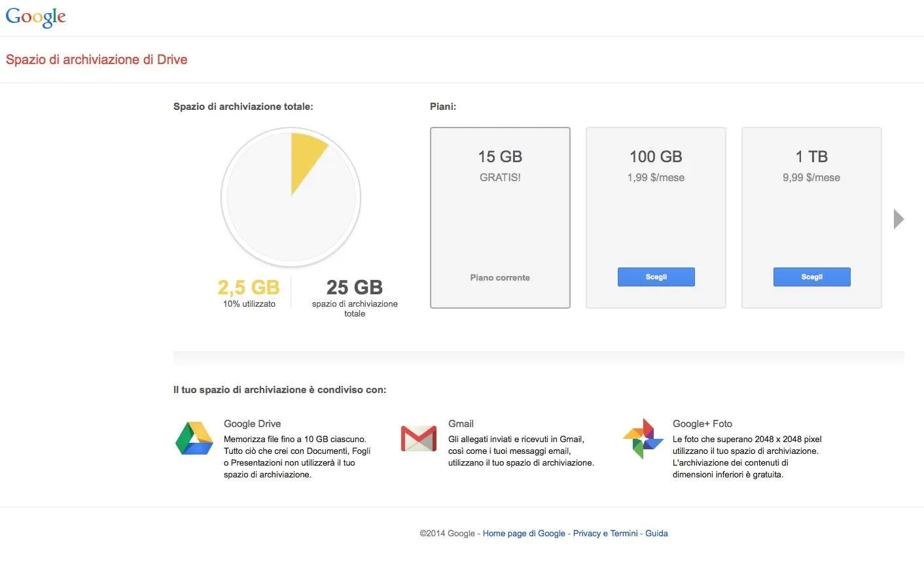This screenshot has width=924, height=569.
Task: Click the ©2014 Google copyright text
Action: 448,534
